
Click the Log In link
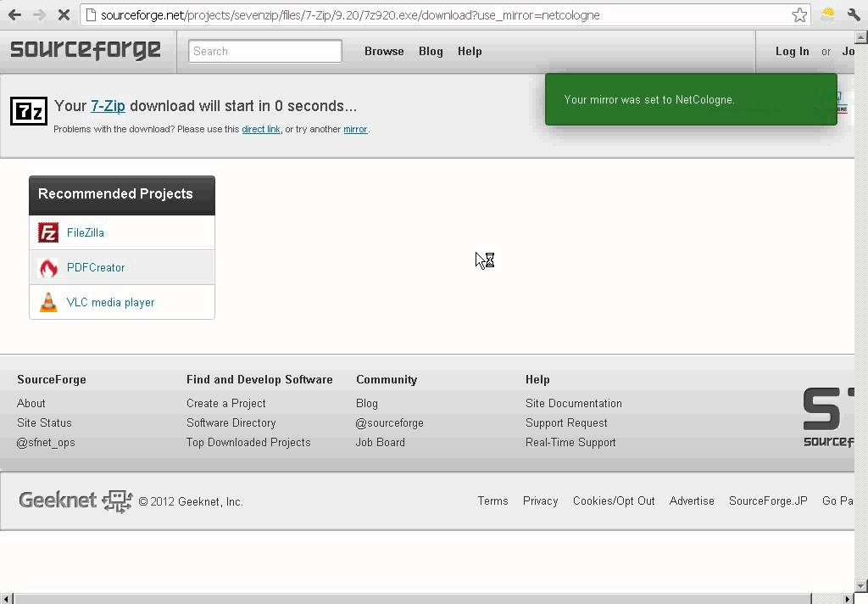tap(793, 51)
